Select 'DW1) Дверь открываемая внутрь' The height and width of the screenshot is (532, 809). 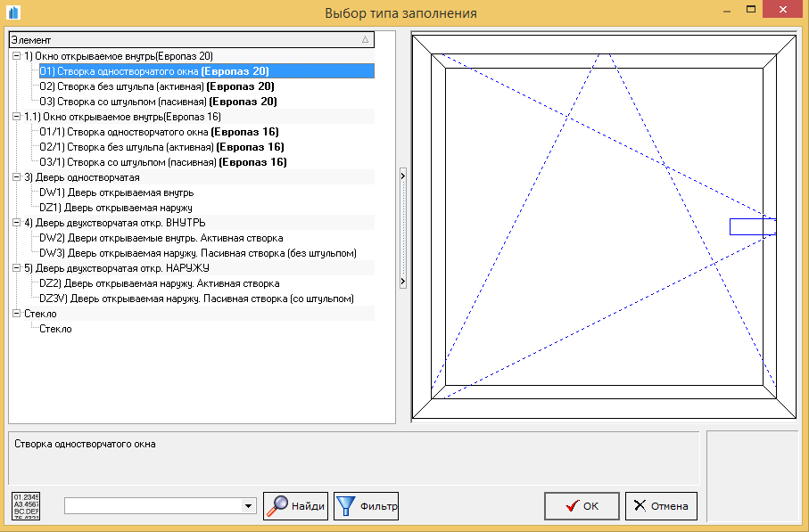[117, 192]
